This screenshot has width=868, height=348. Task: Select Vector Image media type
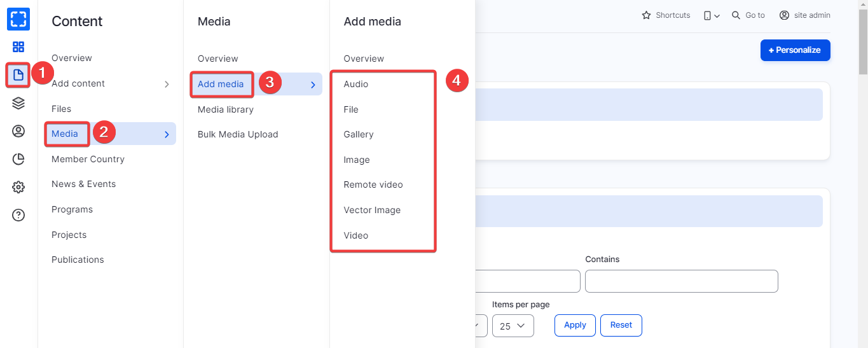coord(372,210)
